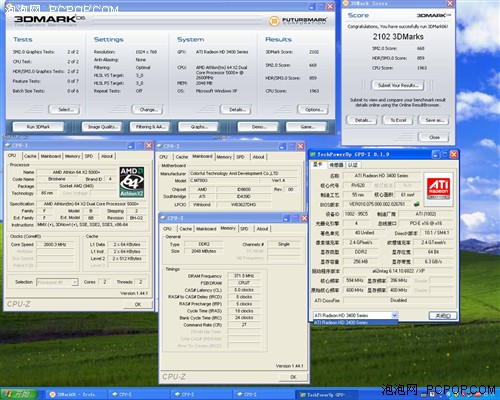Image resolution: width=500 pixels, height=400 pixels.
Task: Click the 1002 - 95C5 device ID field
Action: tap(356, 214)
